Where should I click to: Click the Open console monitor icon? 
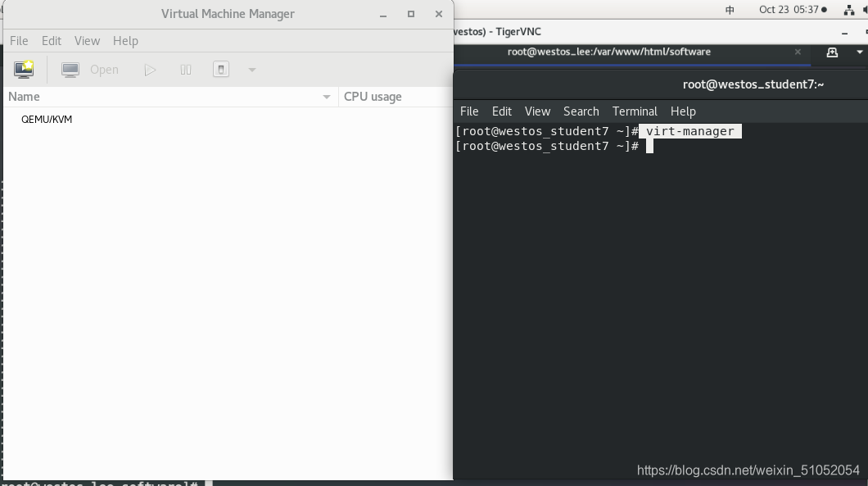tap(70, 70)
